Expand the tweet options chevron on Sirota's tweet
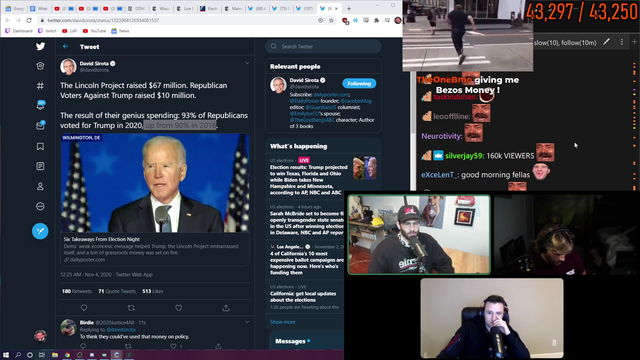This screenshot has height=360, width=640. 247,63
